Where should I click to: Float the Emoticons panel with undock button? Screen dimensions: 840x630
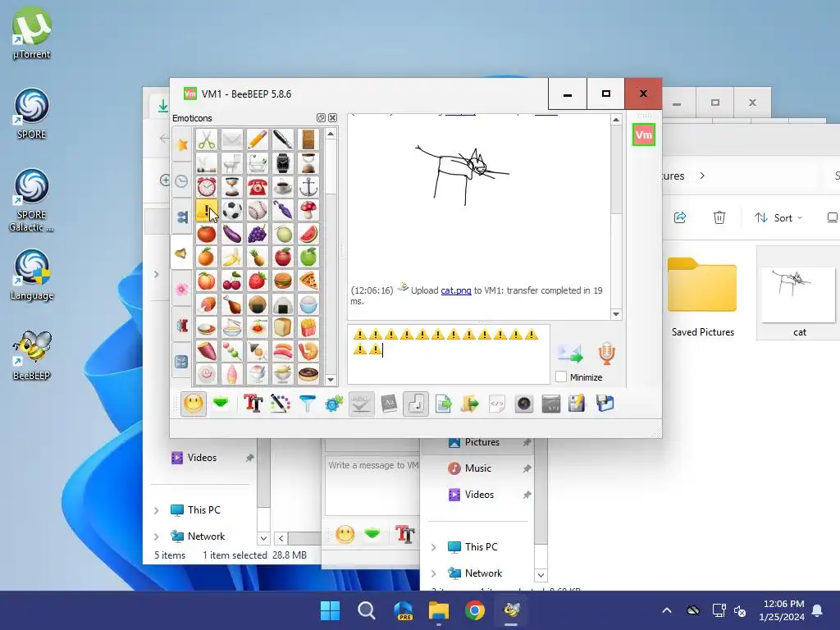(x=321, y=118)
